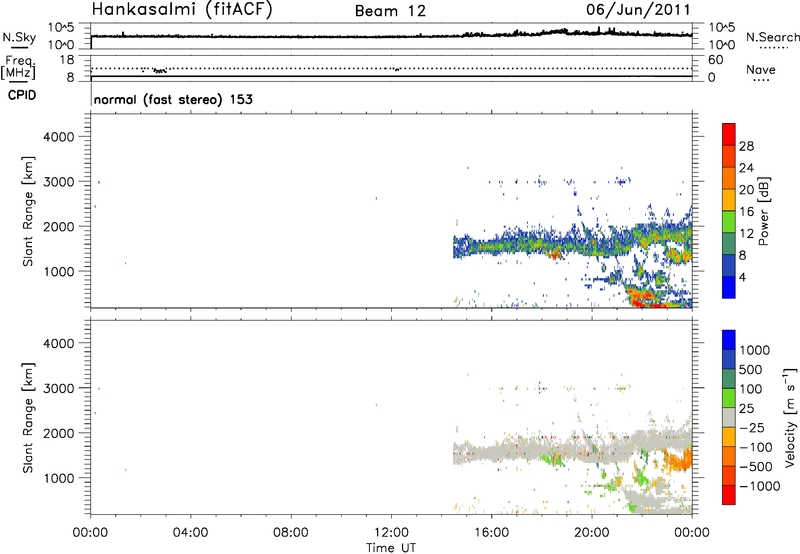Click the 2000 tick of the velocity panel
This screenshot has width=800, height=554.
[59, 433]
